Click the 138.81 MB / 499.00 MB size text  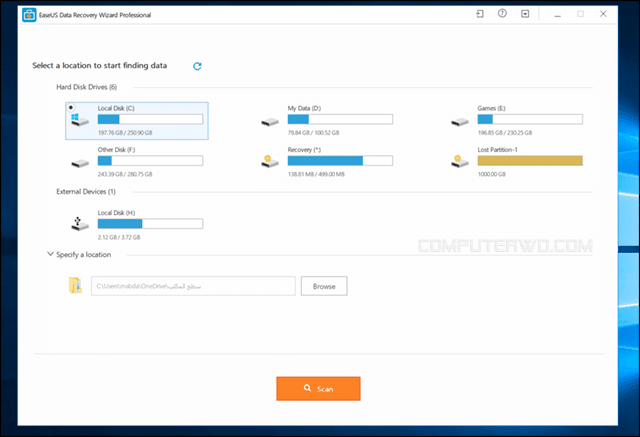click(x=316, y=174)
